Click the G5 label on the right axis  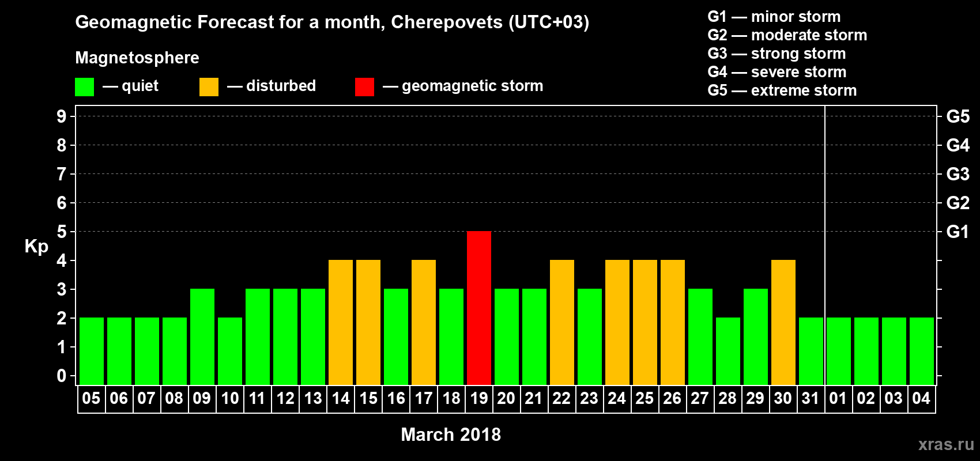[x=958, y=116]
